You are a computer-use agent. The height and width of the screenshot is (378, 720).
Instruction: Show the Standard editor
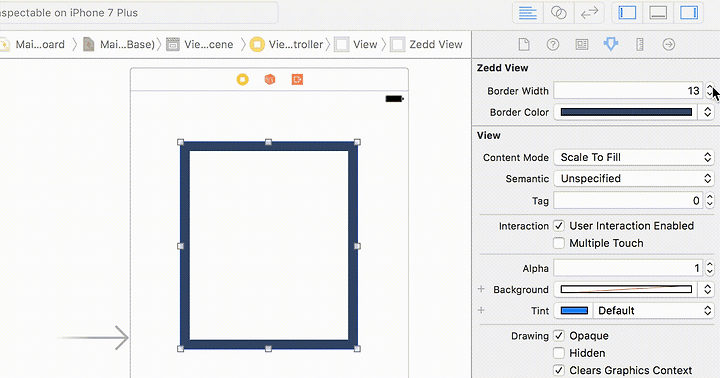point(528,13)
